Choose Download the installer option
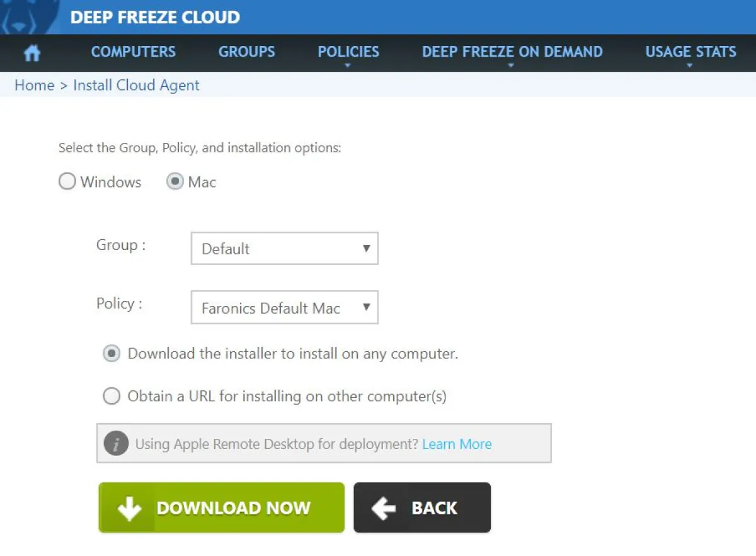The width and height of the screenshot is (756, 556). [x=112, y=354]
